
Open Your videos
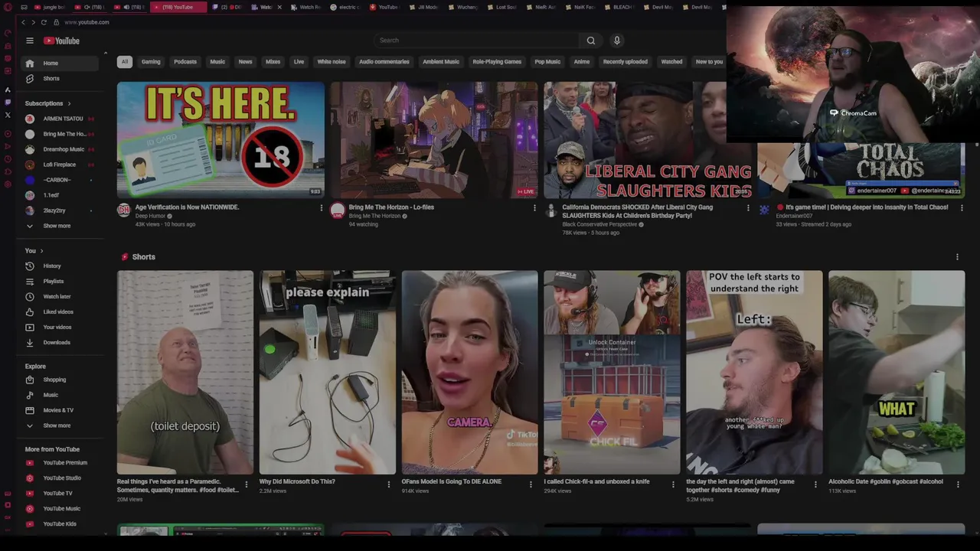(59, 327)
